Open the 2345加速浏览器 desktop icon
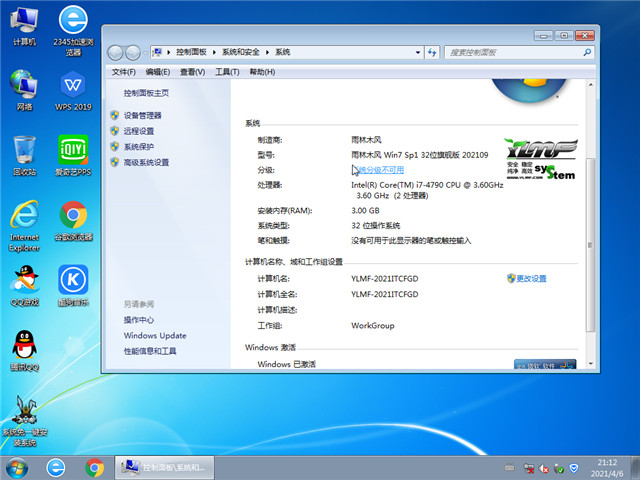The width and height of the screenshot is (640, 480). [x=73, y=31]
